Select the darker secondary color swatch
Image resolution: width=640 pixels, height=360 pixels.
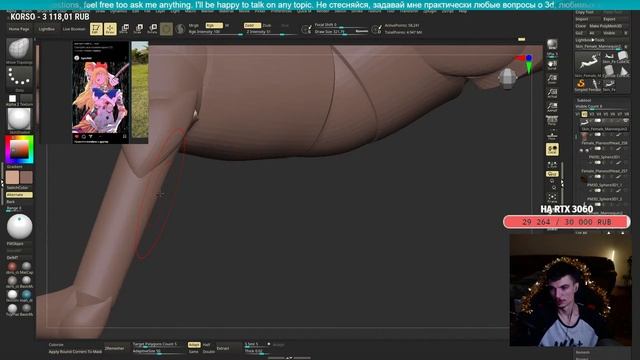pos(26,177)
